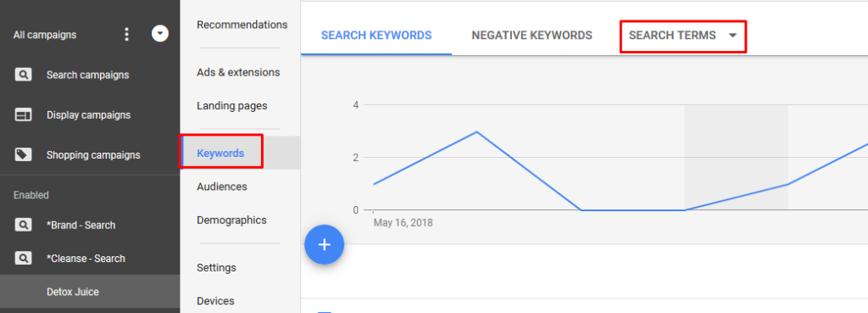The image size is (868, 313).
Task: Click the *Cleanse - Search campaign icon
Action: point(23,258)
